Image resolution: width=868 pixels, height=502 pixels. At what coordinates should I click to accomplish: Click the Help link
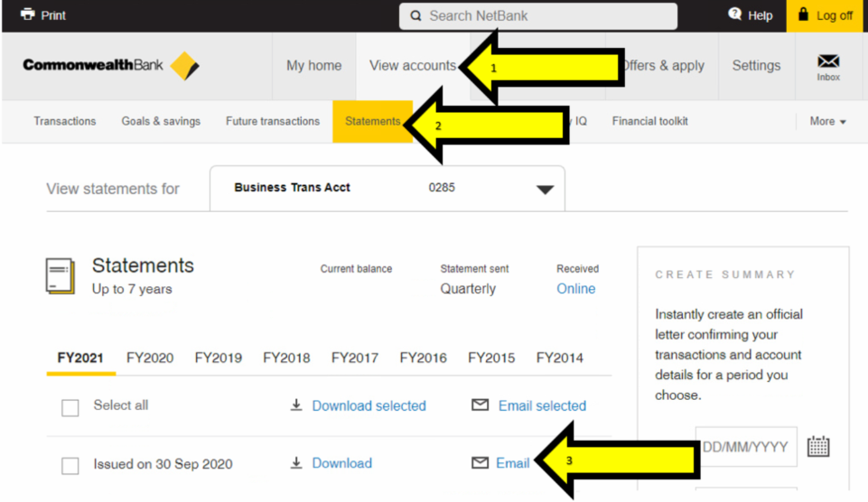(760, 15)
